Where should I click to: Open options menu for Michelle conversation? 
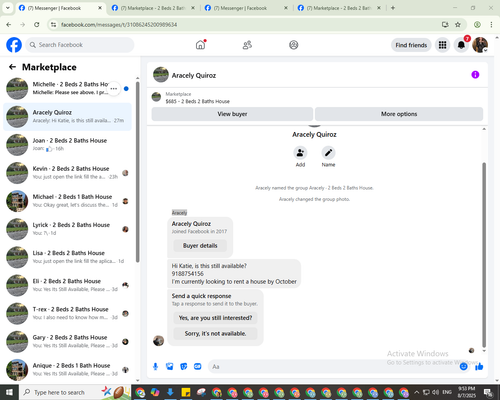(114, 89)
